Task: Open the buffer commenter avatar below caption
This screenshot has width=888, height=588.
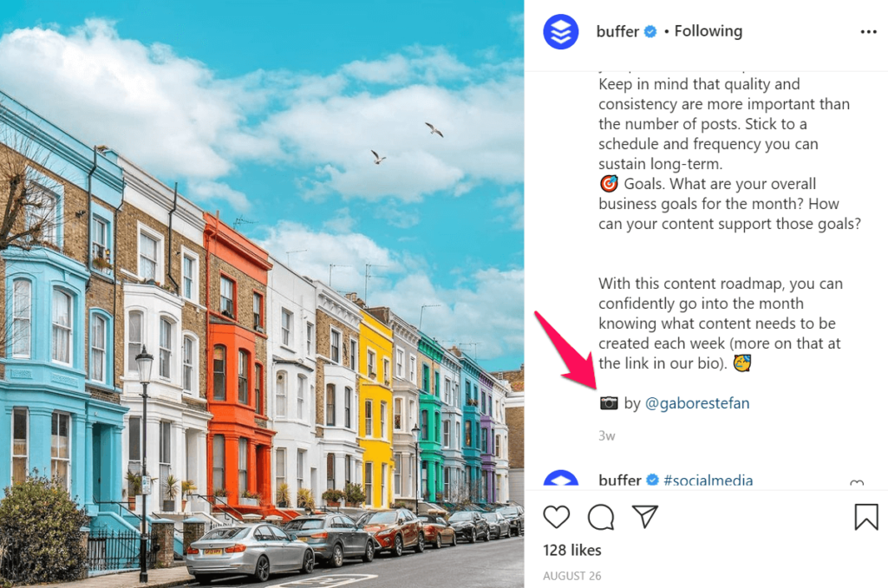Action: click(561, 480)
